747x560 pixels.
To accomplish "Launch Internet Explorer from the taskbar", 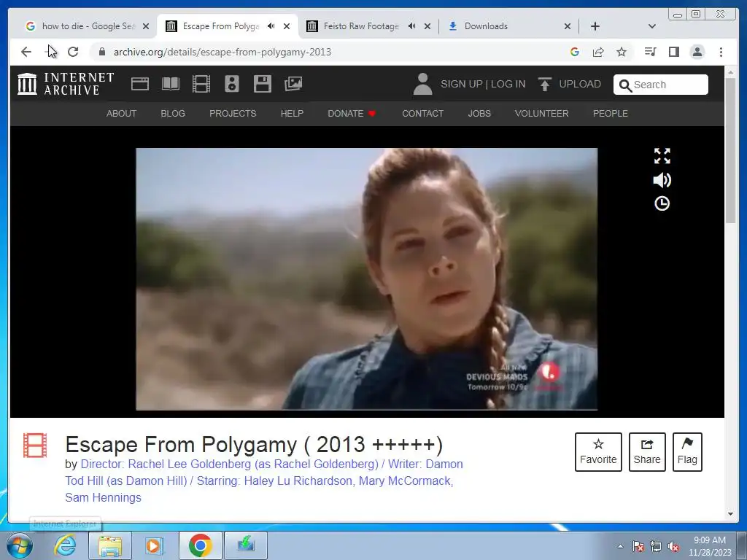I will [65, 545].
